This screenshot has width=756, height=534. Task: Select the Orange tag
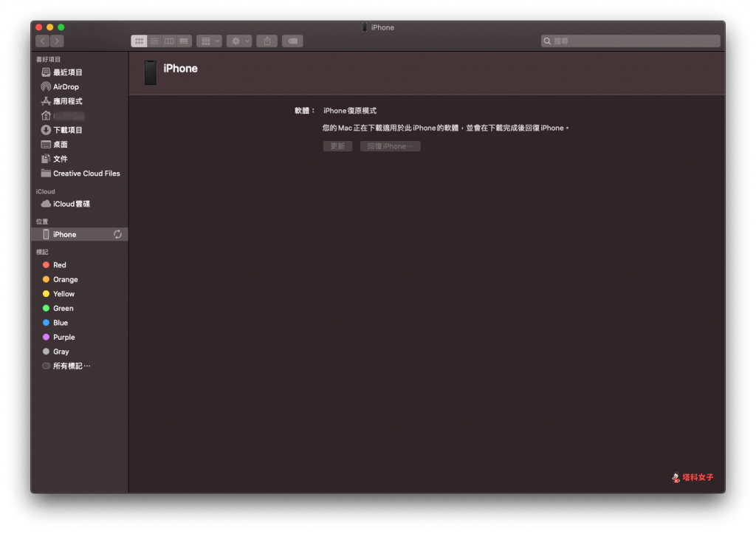80,279
